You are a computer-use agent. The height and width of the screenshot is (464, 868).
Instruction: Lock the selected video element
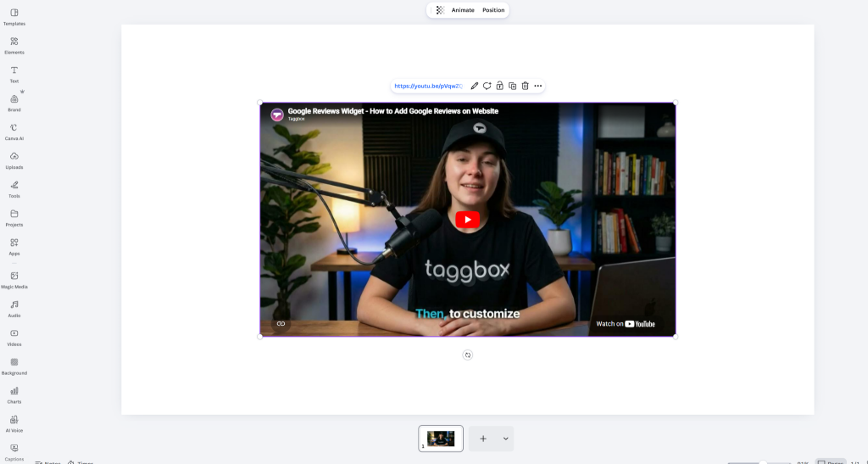click(x=499, y=86)
